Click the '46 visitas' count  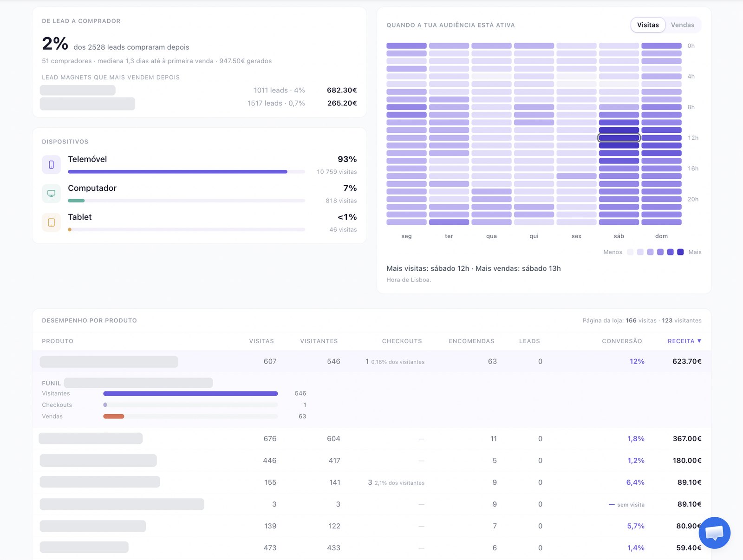tap(343, 229)
